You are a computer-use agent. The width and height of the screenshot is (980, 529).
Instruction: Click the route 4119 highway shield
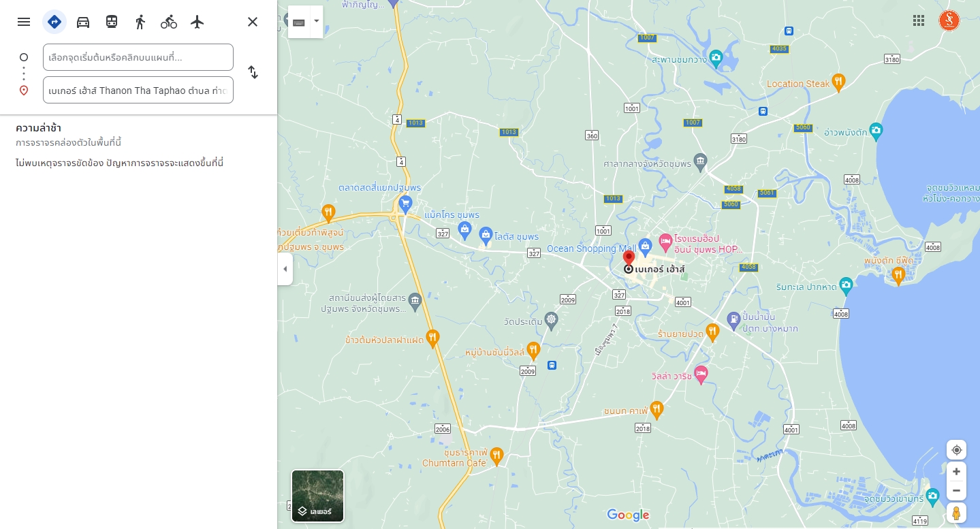[x=919, y=521]
